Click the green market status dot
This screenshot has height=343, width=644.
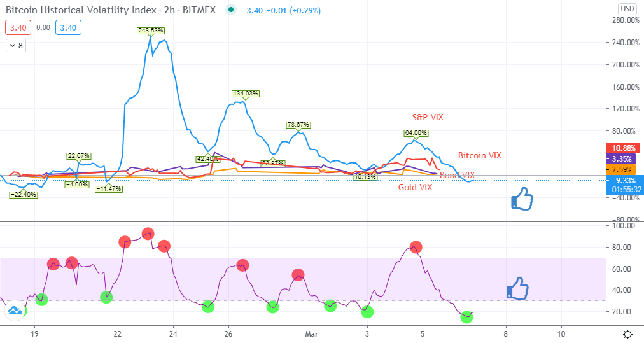[x=231, y=10]
